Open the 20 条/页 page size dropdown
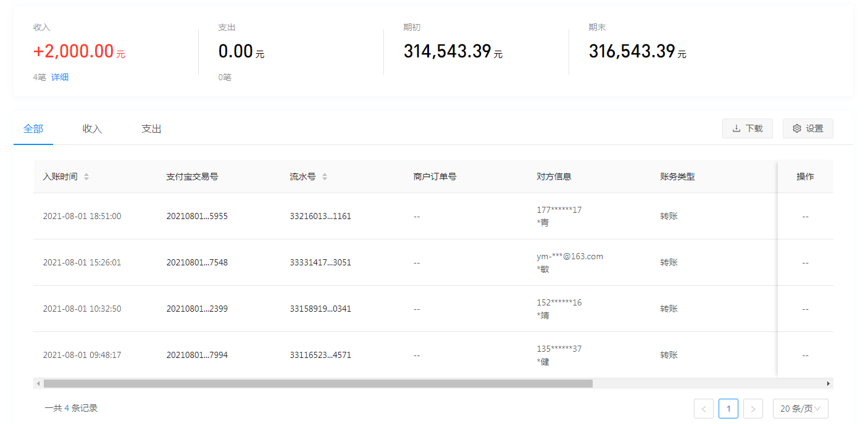This screenshot has width=868, height=424. coord(800,409)
